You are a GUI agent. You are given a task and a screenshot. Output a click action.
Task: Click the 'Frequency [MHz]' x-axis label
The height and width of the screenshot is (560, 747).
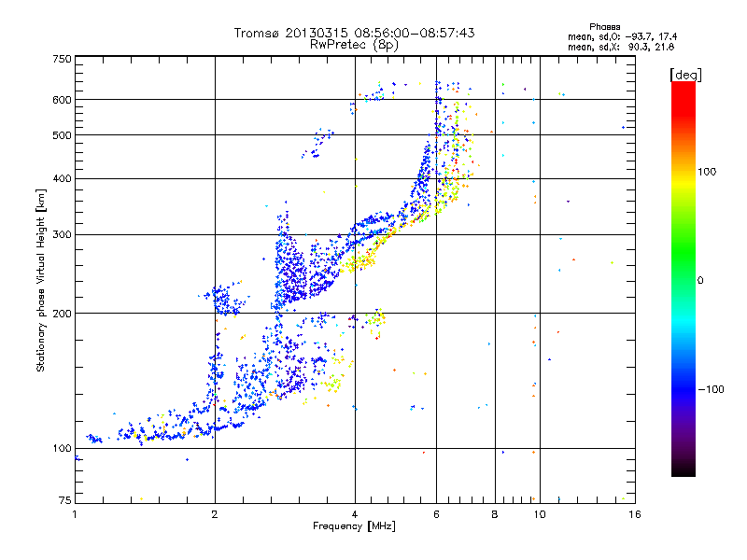click(x=354, y=526)
